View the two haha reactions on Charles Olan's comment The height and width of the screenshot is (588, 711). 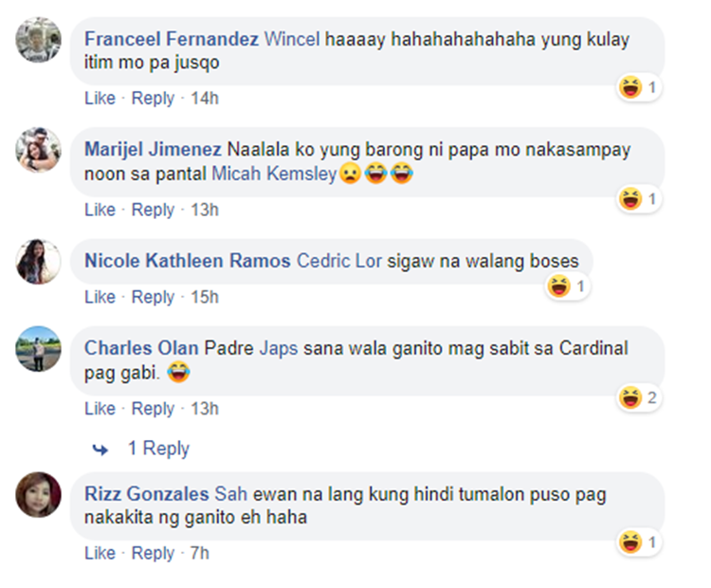(x=640, y=398)
